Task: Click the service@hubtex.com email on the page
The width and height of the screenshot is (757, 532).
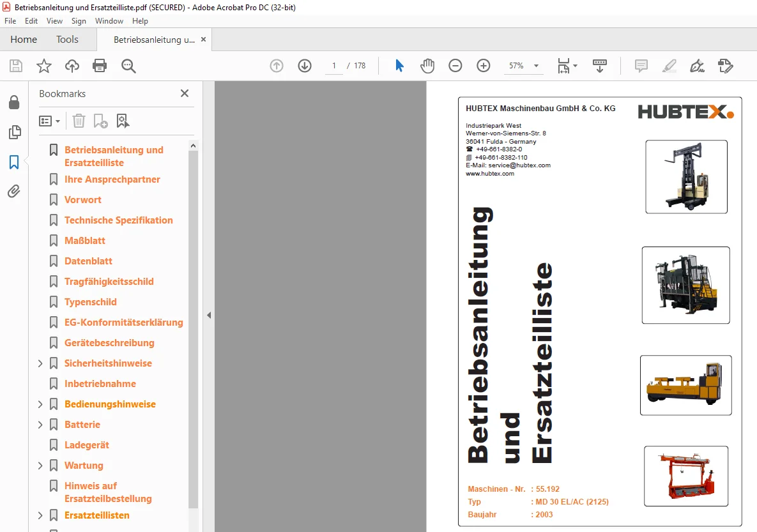Action: point(519,165)
